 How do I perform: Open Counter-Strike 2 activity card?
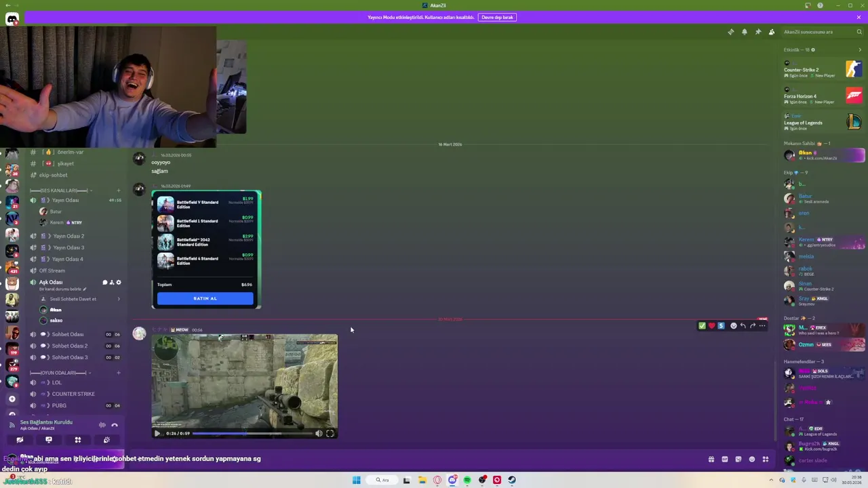823,69
